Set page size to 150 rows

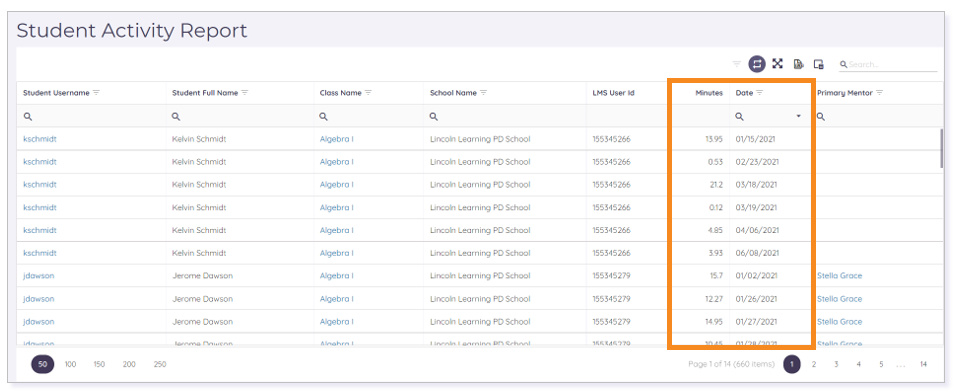[99, 364]
